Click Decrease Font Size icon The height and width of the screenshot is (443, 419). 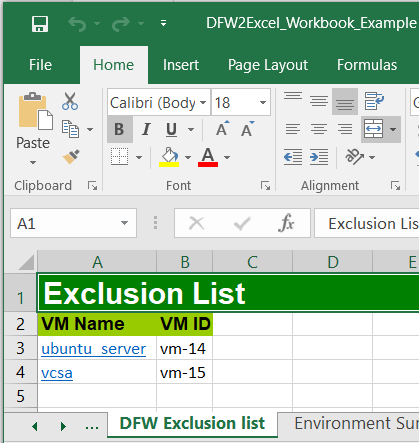coord(248,128)
